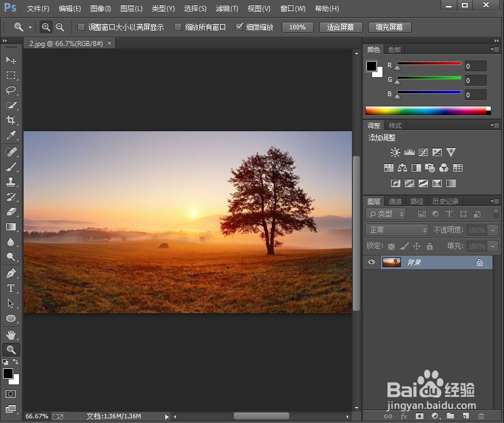Select the Brush tool
This screenshot has width=504, height=423.
[x=11, y=167]
